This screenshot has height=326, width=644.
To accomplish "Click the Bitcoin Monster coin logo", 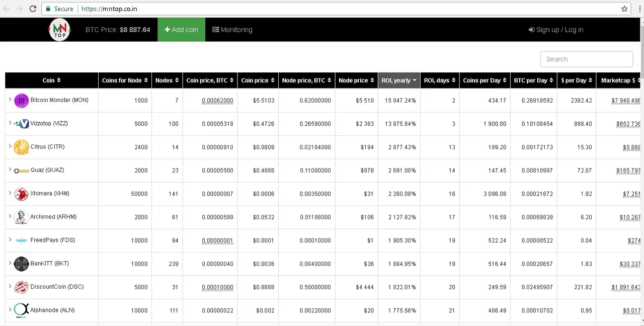I will coord(21,101).
